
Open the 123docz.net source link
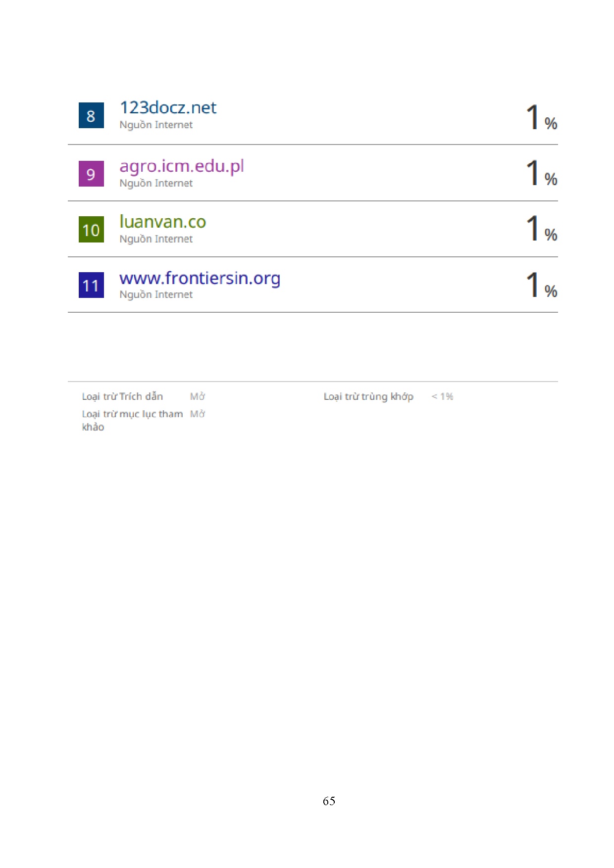click(x=168, y=108)
